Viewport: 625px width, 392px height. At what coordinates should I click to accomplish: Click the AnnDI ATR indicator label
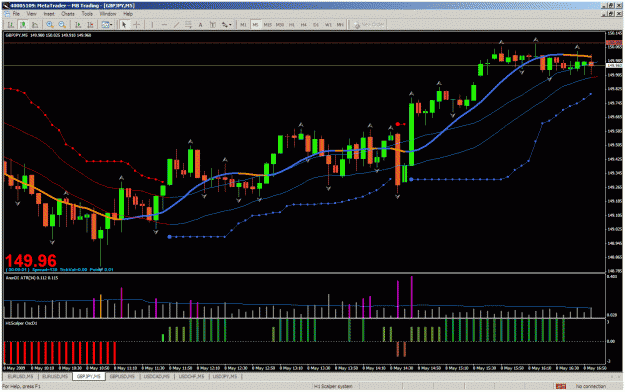coord(32,278)
